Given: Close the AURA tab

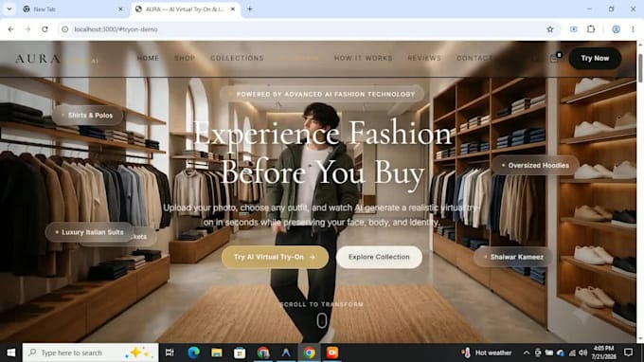Looking at the screenshot, I should [x=233, y=9].
